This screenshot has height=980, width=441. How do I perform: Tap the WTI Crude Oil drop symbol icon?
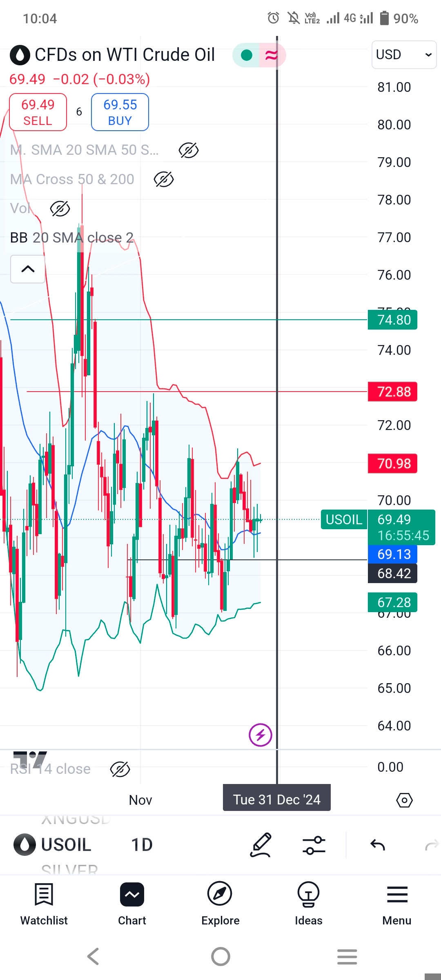pos(20,55)
